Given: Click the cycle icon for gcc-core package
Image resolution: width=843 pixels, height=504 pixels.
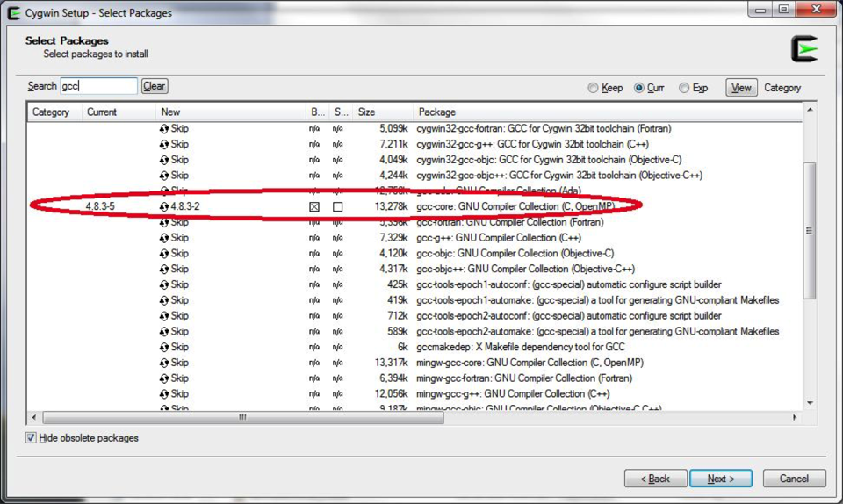Looking at the screenshot, I should [x=164, y=207].
